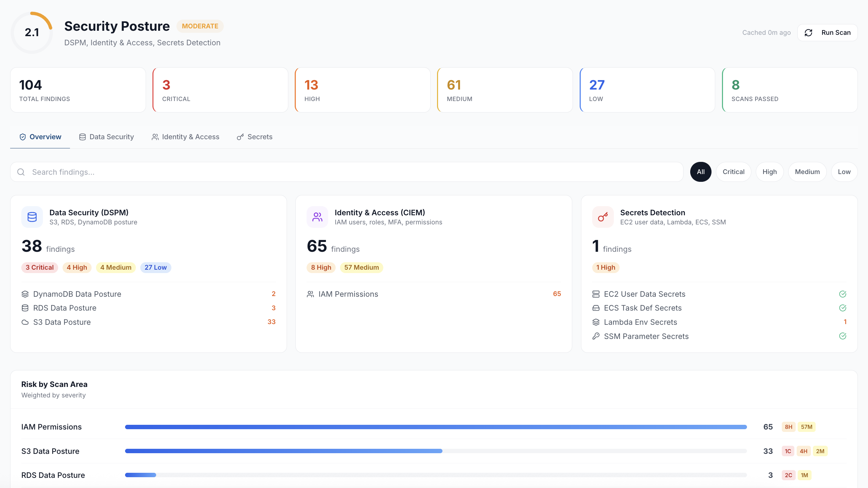Click the key icon for Secrets Detection
The image size is (868, 488).
(x=603, y=217)
